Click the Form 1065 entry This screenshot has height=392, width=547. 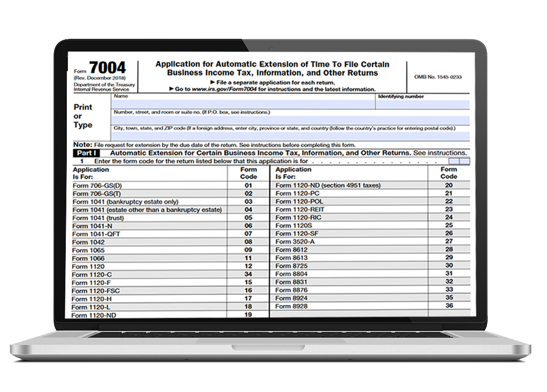pyautogui.click(x=88, y=250)
